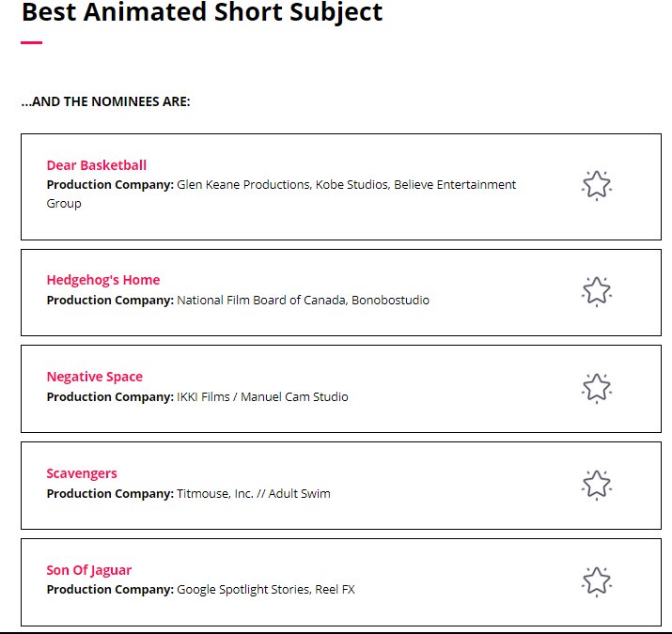
Task: Toggle the star icon beside Scavengers
Action: pyautogui.click(x=596, y=485)
